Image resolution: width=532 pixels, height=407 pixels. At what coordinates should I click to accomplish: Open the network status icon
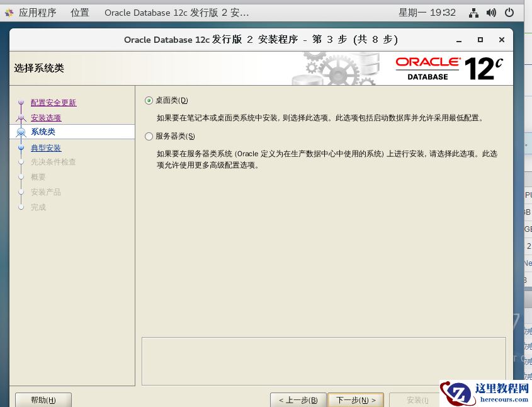[473, 13]
